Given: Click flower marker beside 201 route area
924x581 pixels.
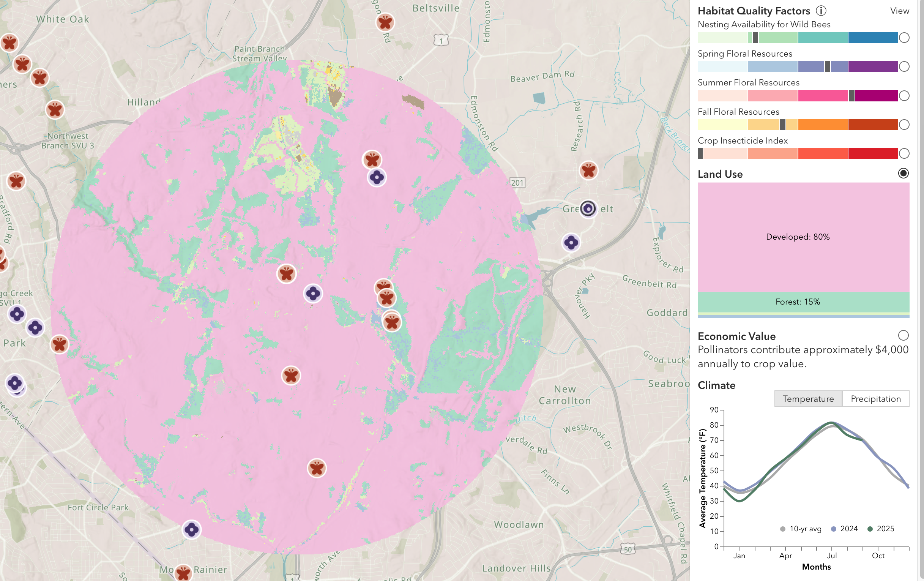Looking at the screenshot, I should (x=377, y=177).
